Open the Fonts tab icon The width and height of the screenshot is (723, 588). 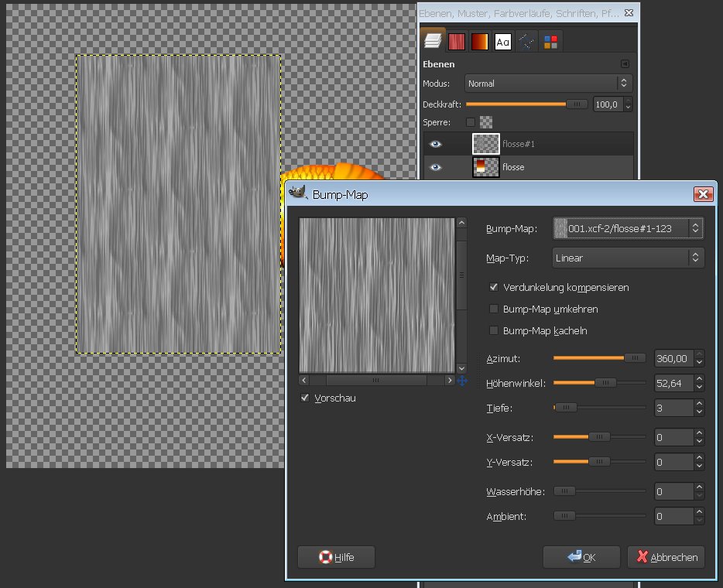(x=502, y=42)
